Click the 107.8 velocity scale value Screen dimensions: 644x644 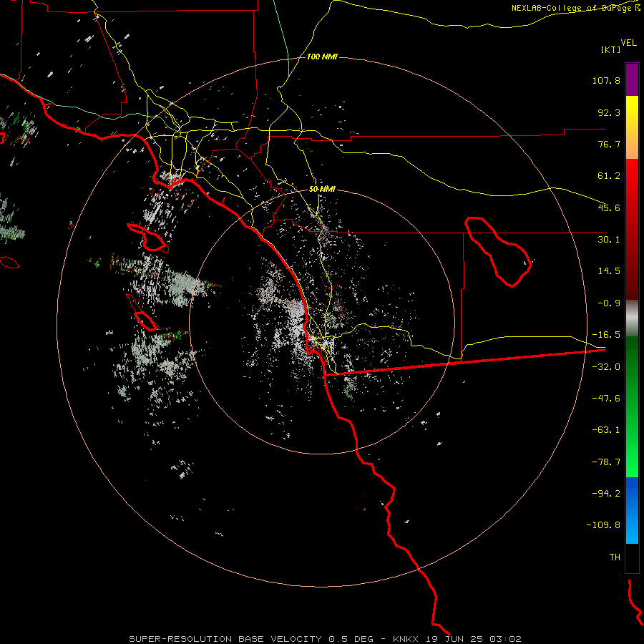(606, 80)
